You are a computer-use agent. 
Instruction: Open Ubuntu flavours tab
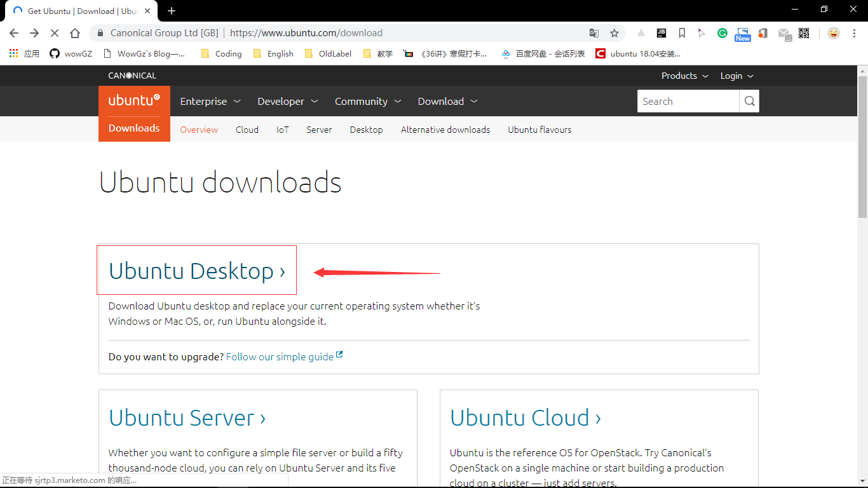coord(539,130)
